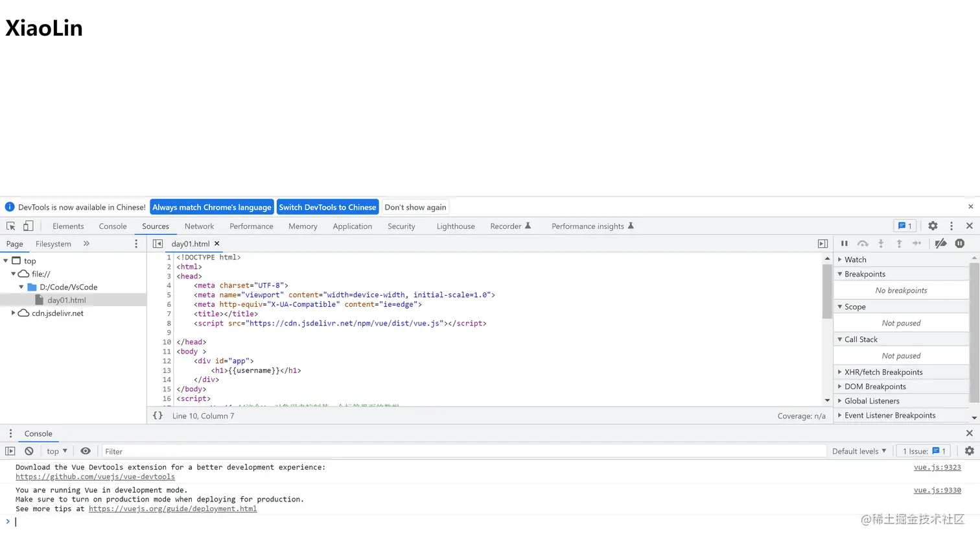Open source location vue.js:9323
Image resolution: width=980 pixels, height=541 pixels.
[937, 467]
